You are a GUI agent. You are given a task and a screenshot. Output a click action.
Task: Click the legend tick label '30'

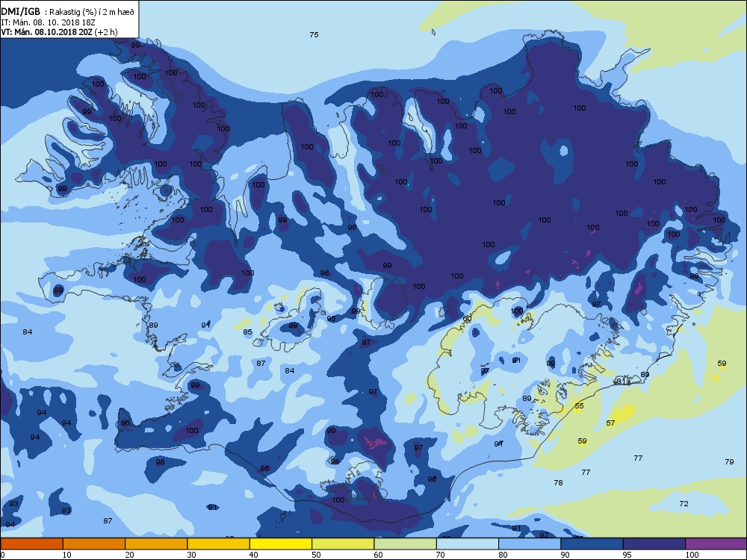pos(191,555)
